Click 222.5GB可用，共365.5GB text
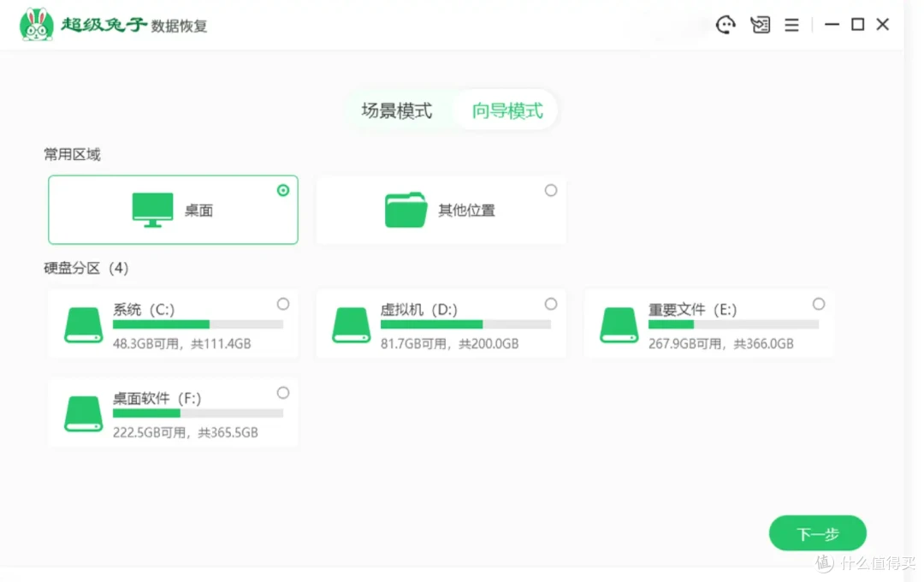The height and width of the screenshot is (582, 924). coord(186,433)
